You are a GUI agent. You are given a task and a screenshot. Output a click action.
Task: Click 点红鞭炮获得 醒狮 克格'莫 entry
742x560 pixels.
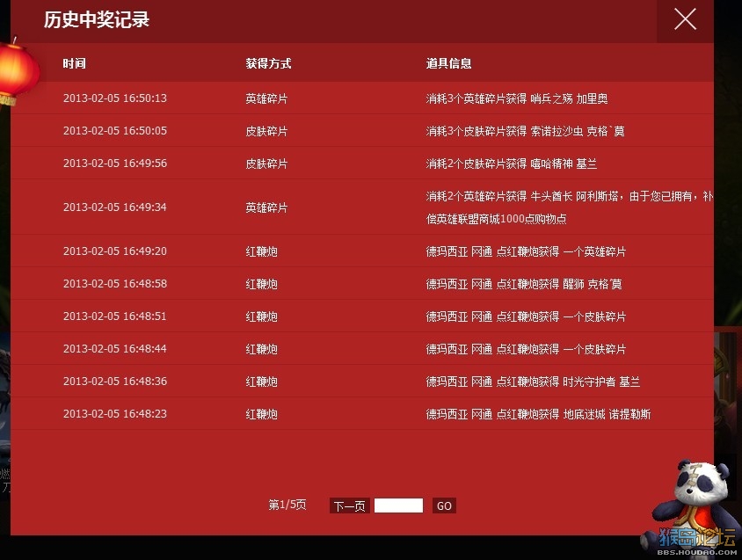[x=524, y=284]
